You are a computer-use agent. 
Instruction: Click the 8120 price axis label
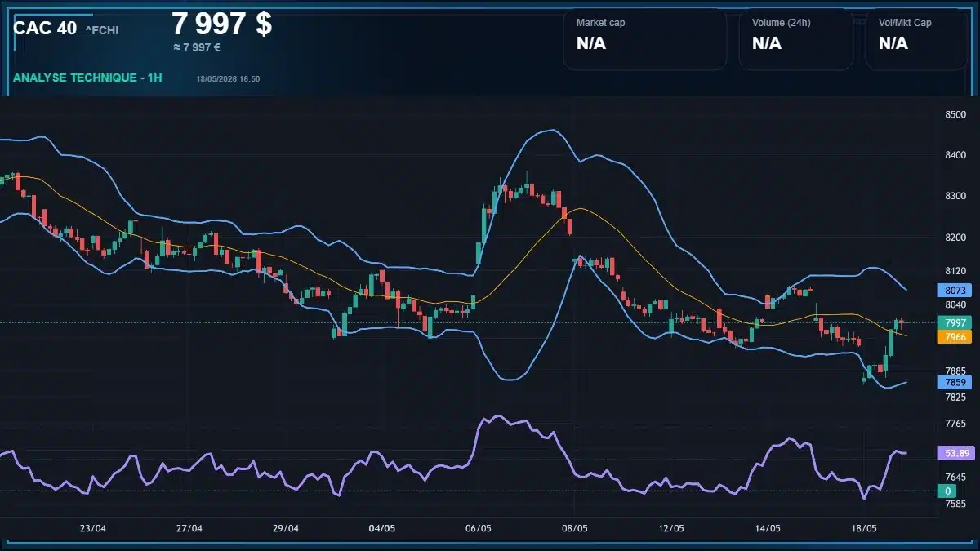tap(955, 271)
